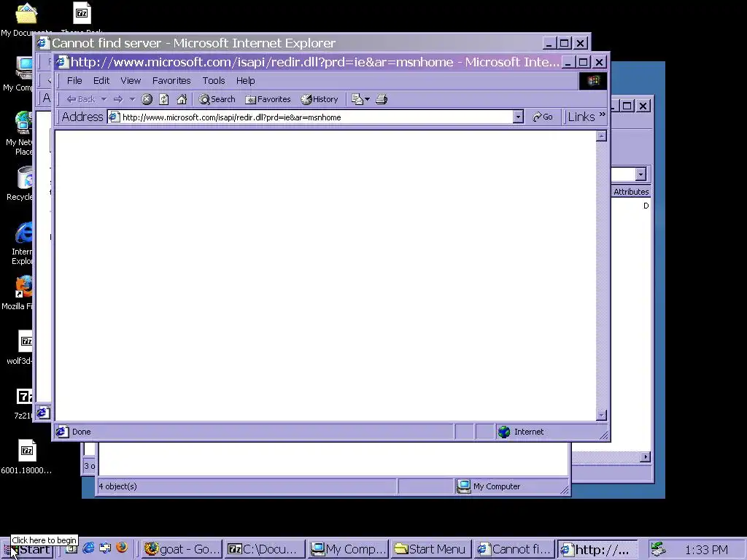The height and width of the screenshot is (560, 747).
Task: Open the Edit menu
Action: [101, 80]
